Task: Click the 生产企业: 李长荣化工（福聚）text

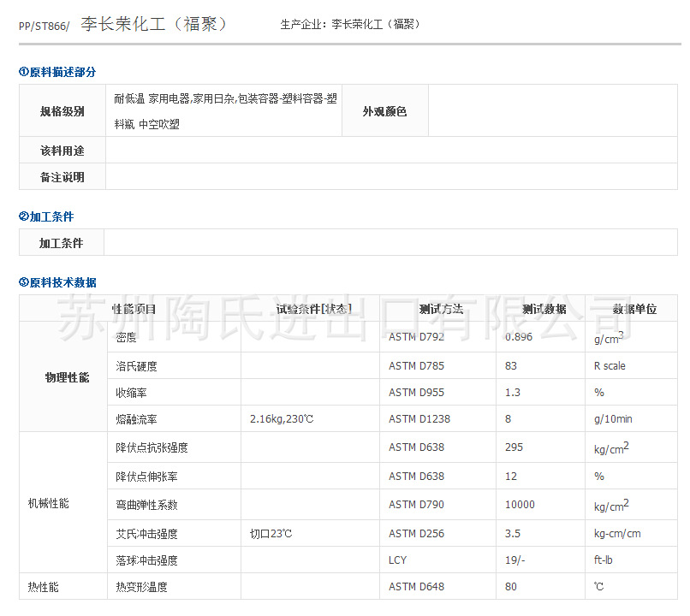Action: point(350,24)
